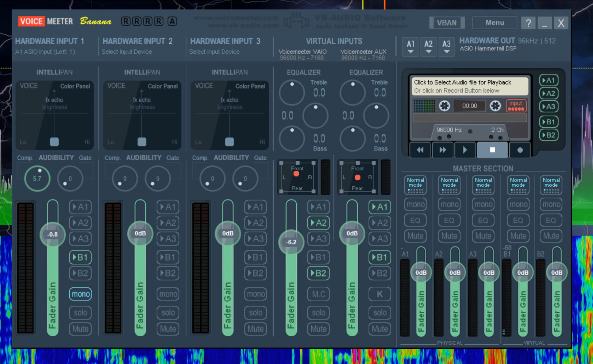Viewport: 593px width, 364px height.
Task: Solo Hardware Input 3
Action: point(255,313)
